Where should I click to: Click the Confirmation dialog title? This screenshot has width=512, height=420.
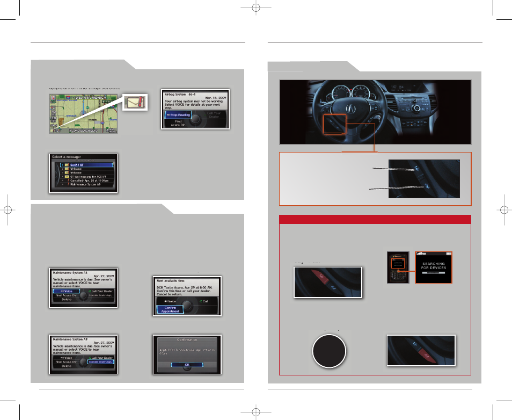pos(187,340)
